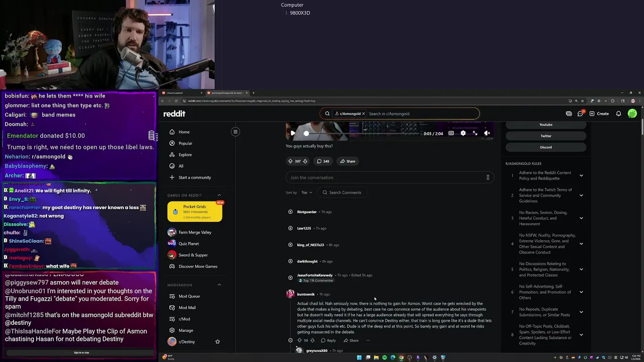644x362 pixels.
Task: Collapse the sidebar with the hamburger toggle
Action: coord(235,132)
